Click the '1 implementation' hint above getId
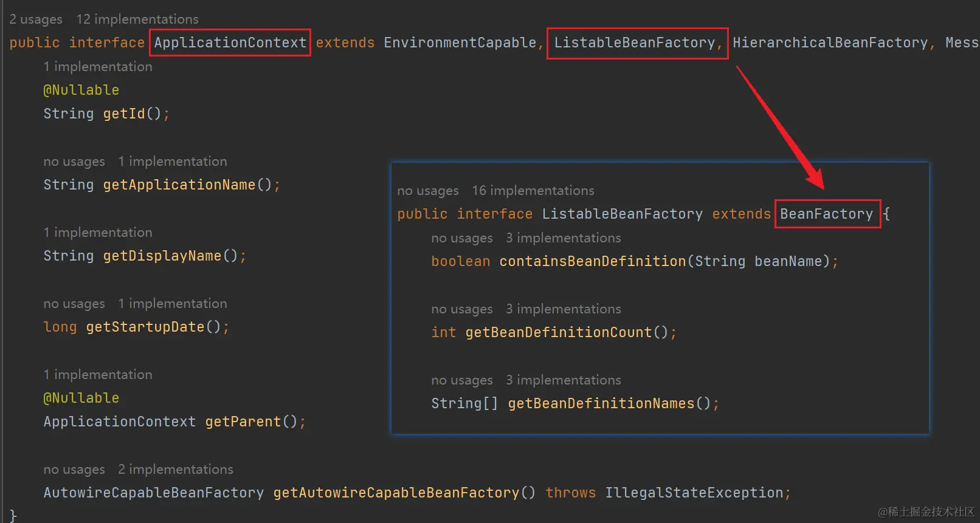 point(98,67)
